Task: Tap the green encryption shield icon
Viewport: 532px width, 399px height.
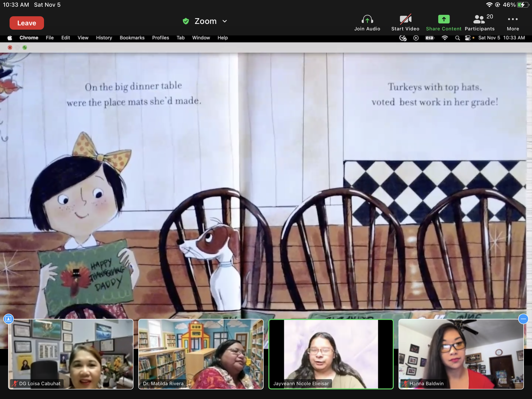Action: point(186,21)
